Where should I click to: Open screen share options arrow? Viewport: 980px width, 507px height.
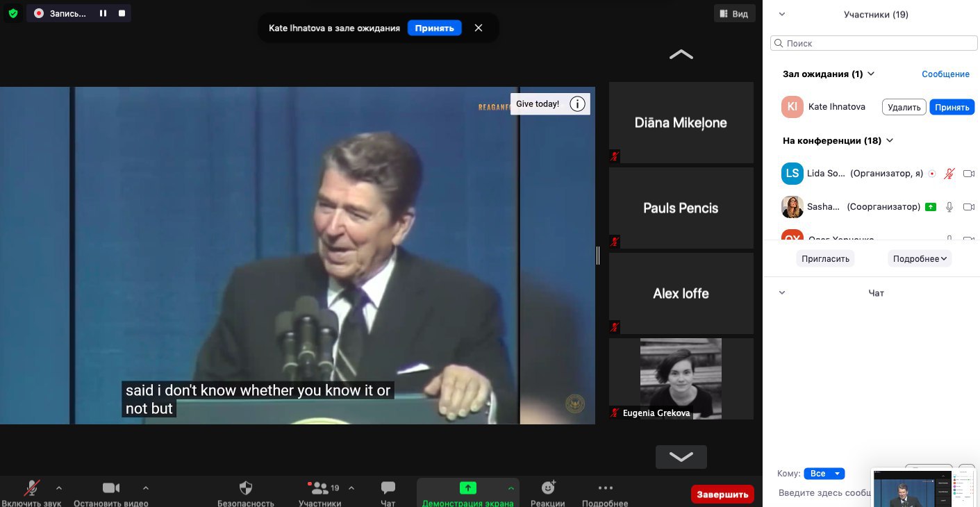coord(511,488)
